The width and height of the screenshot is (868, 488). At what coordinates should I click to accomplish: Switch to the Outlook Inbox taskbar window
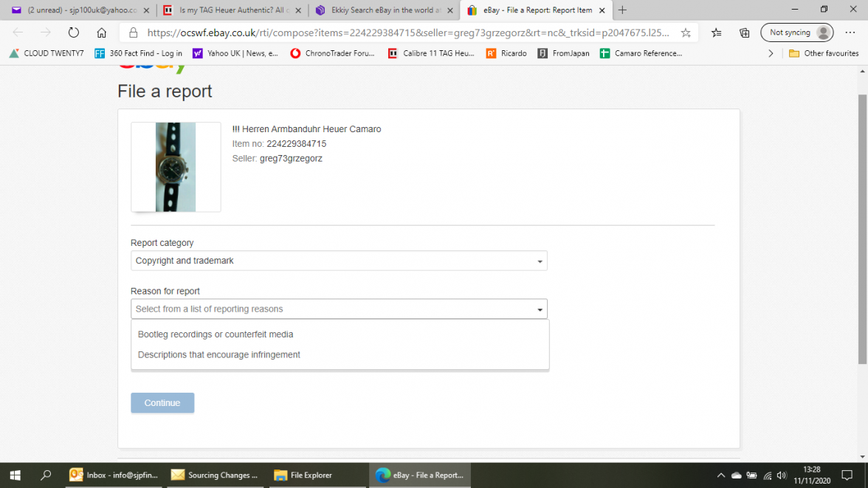tap(114, 475)
